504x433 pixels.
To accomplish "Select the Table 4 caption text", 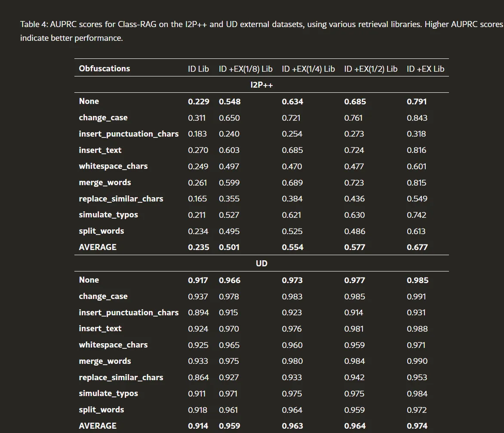I will [x=261, y=31].
